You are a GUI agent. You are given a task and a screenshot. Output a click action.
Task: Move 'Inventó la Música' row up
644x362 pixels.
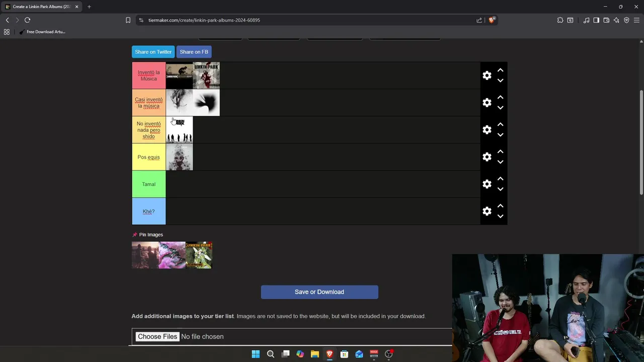(x=500, y=70)
